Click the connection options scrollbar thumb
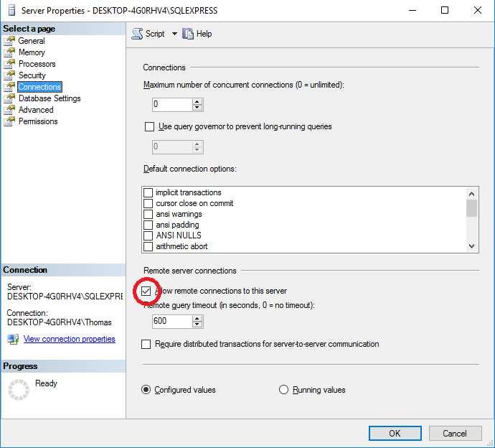Image resolution: width=495 pixels, height=448 pixels. click(471, 208)
